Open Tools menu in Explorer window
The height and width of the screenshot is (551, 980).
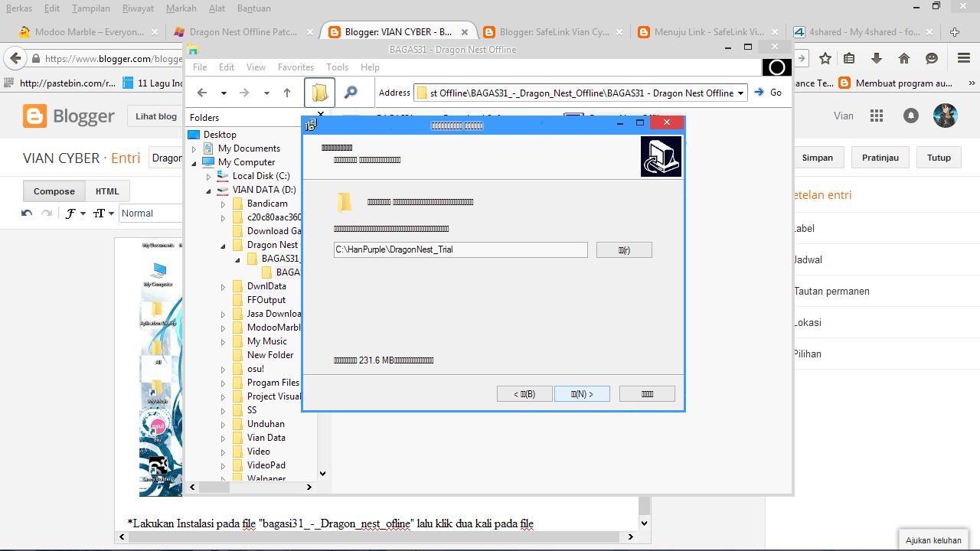pos(337,67)
